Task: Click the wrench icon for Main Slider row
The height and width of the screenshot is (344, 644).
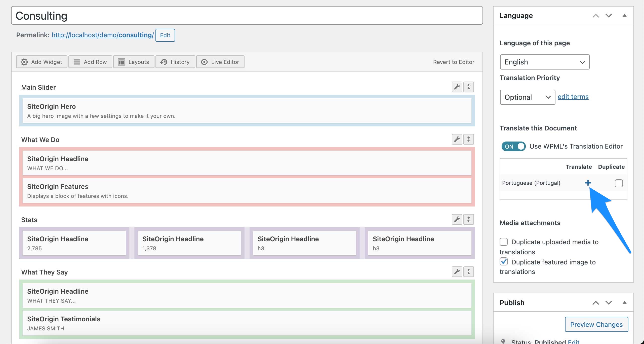Action: pos(457,87)
